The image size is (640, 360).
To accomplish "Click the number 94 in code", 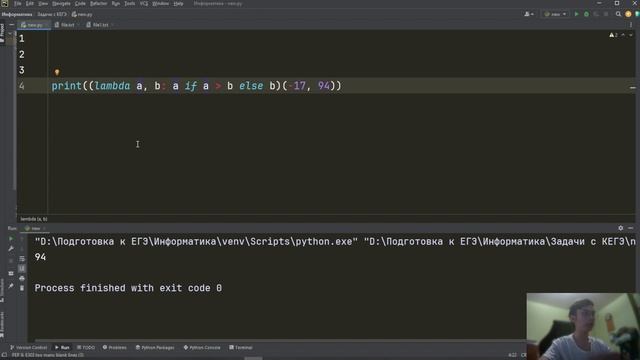I will point(324,86).
